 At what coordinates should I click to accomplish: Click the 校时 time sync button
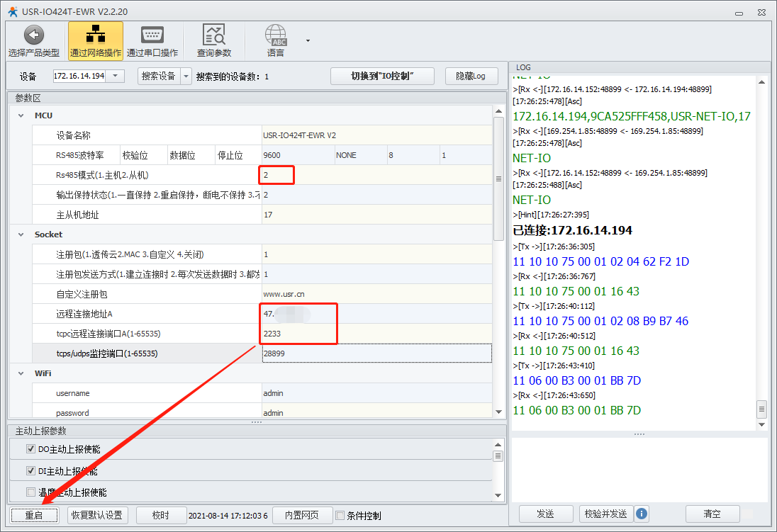point(160,515)
